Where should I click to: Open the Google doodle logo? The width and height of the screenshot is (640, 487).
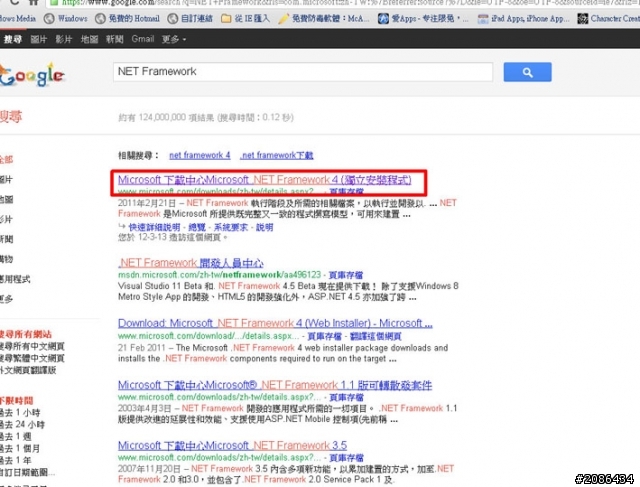32,75
